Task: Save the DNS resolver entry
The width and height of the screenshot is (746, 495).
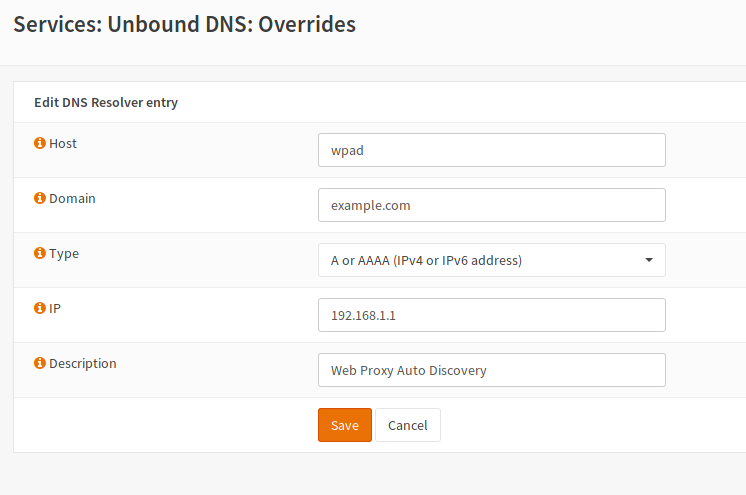Action: [x=345, y=425]
